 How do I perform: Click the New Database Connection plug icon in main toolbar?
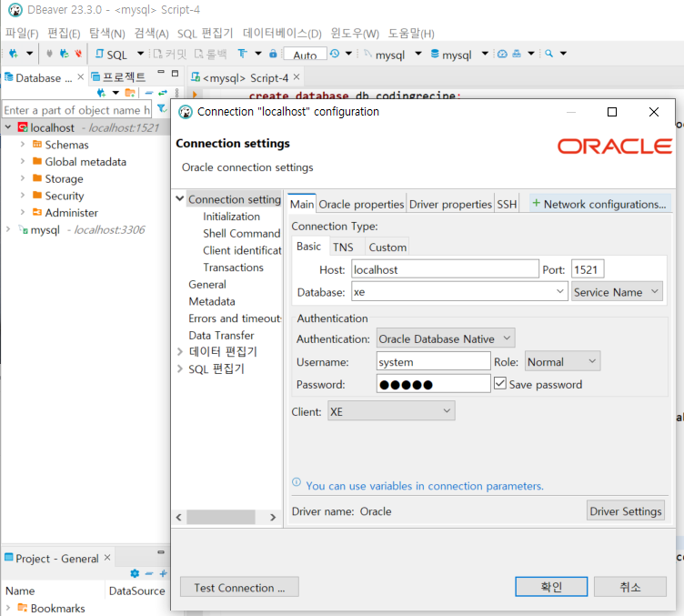click(14, 54)
